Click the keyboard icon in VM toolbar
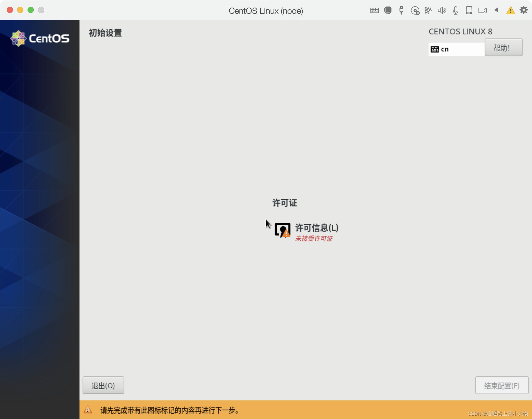 coord(374,10)
